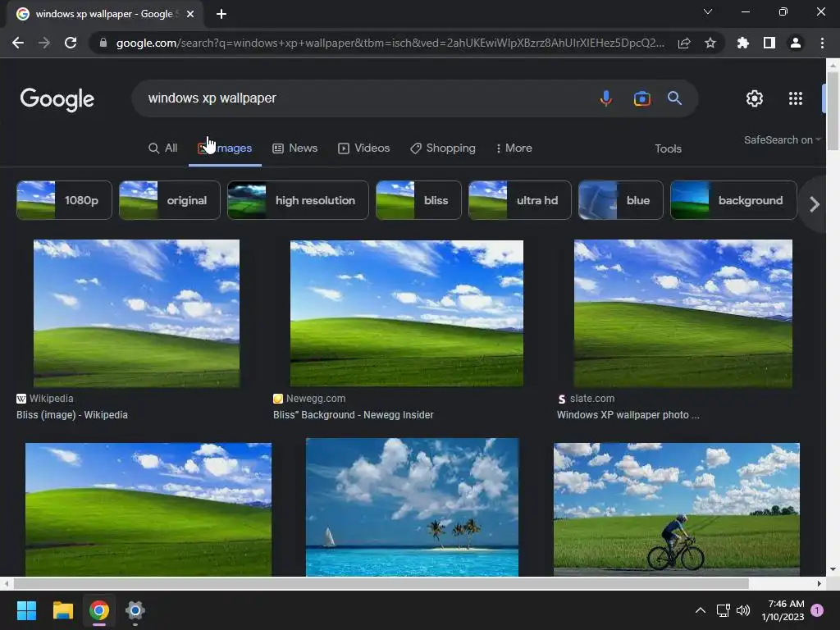840x630 pixels.
Task: Open the Newegg.com Bliss background thumbnail
Action: [x=407, y=313]
